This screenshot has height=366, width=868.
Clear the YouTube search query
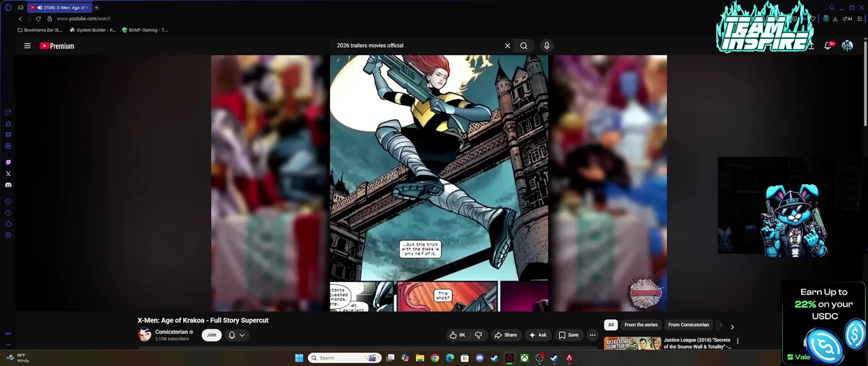[x=507, y=46]
